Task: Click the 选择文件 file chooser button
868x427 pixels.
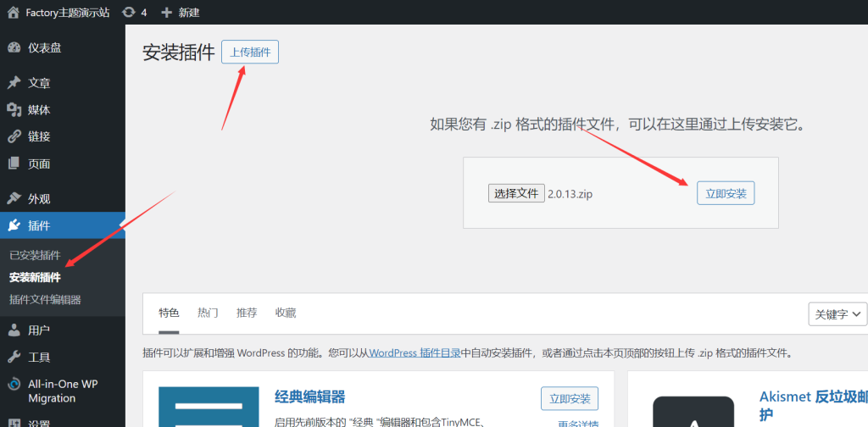Action: point(516,193)
